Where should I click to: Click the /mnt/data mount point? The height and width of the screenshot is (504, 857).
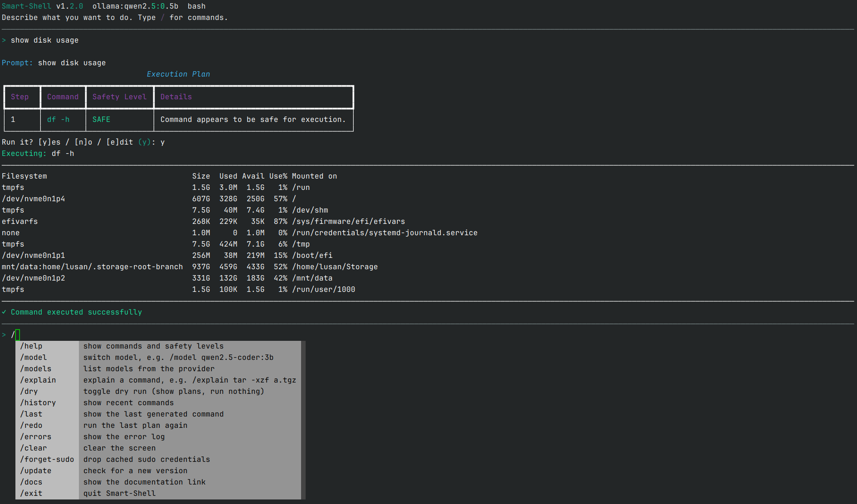coord(312,278)
